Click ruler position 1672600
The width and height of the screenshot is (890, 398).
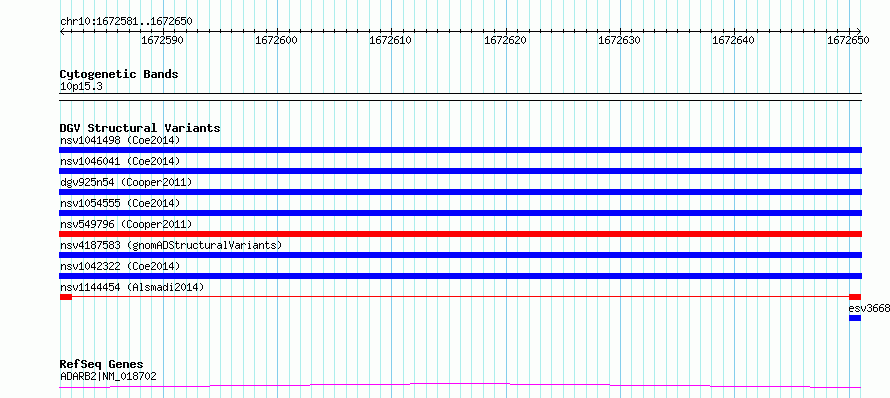pos(276,40)
